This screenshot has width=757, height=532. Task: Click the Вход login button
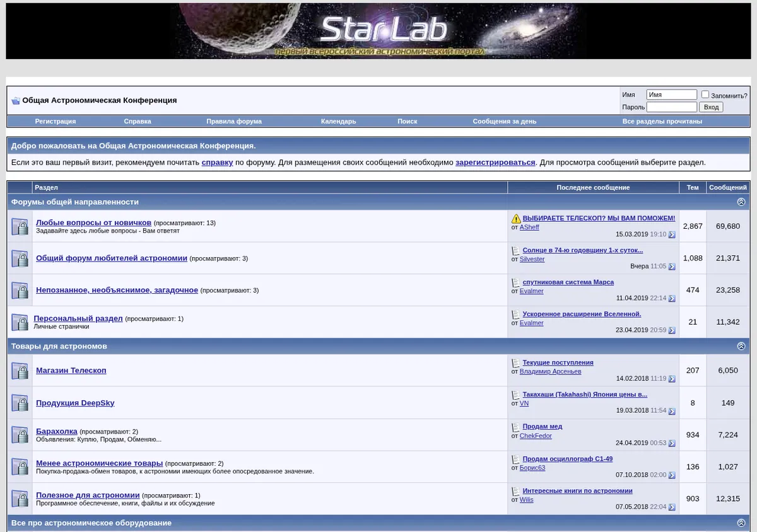711,107
